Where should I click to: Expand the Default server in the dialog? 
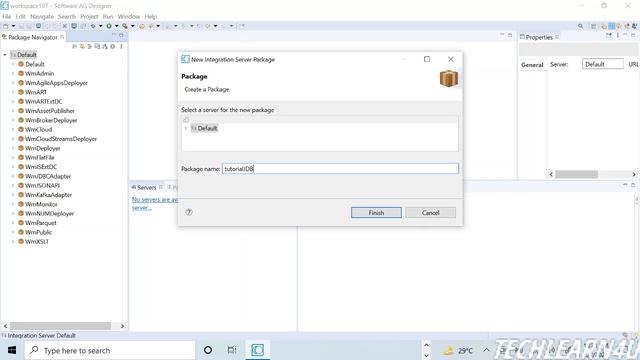[x=186, y=128]
